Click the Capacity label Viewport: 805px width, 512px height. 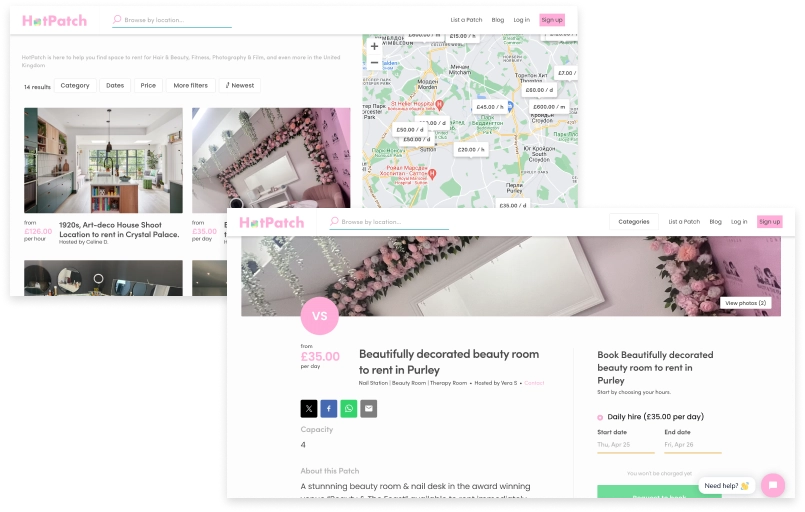[317, 429]
